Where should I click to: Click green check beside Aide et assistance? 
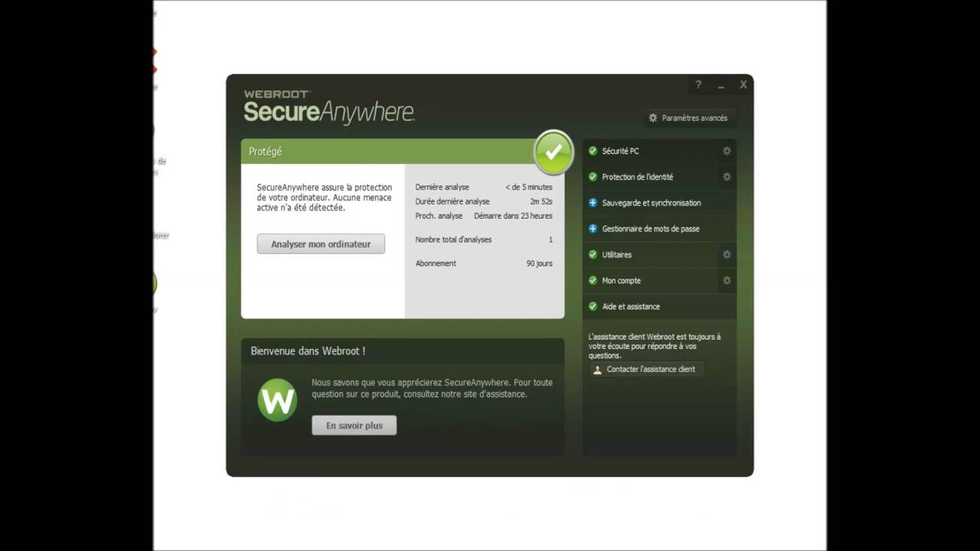593,306
